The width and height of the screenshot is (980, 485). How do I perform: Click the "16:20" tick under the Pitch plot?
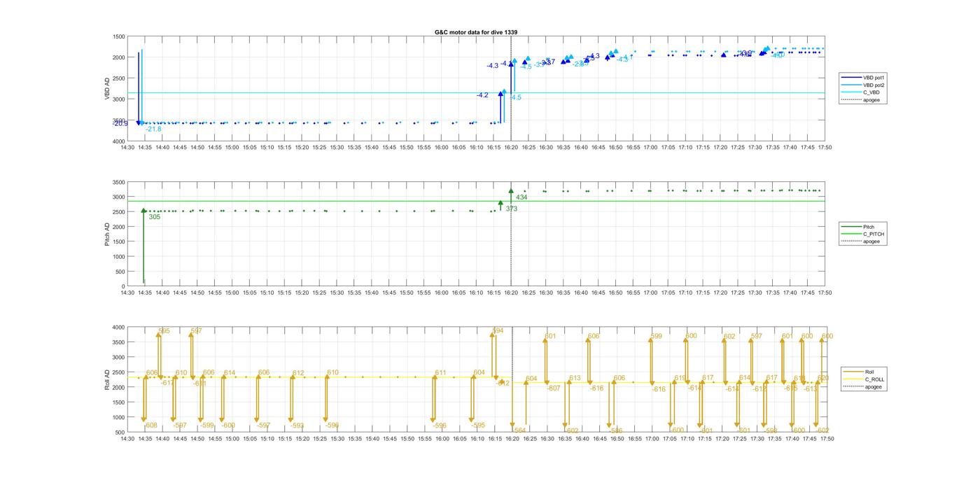(511, 293)
